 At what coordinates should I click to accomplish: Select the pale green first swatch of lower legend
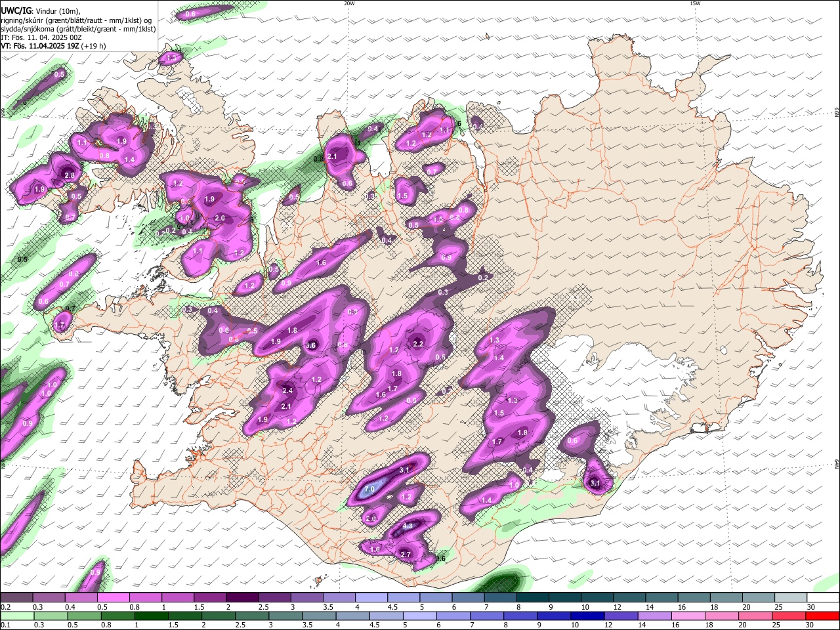coord(17,616)
